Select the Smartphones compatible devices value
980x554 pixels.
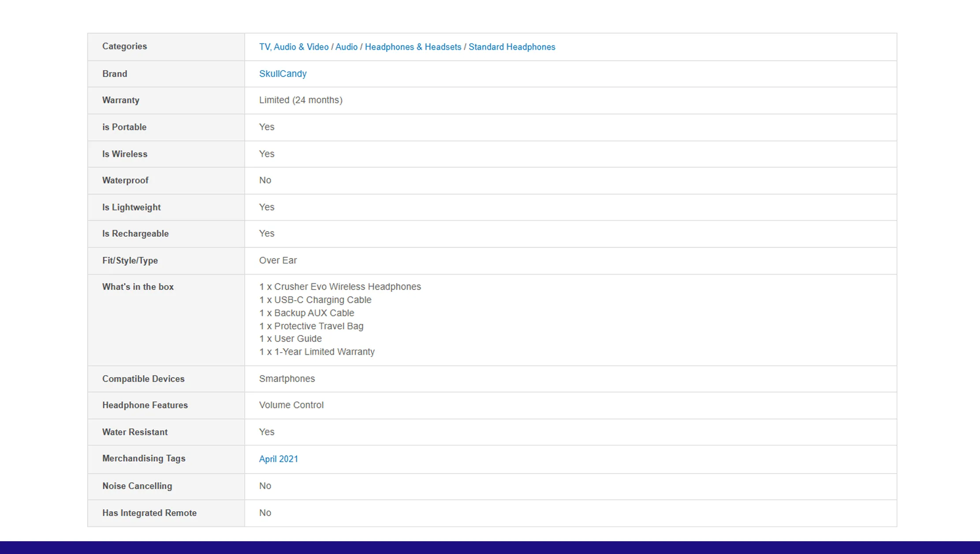click(x=287, y=379)
